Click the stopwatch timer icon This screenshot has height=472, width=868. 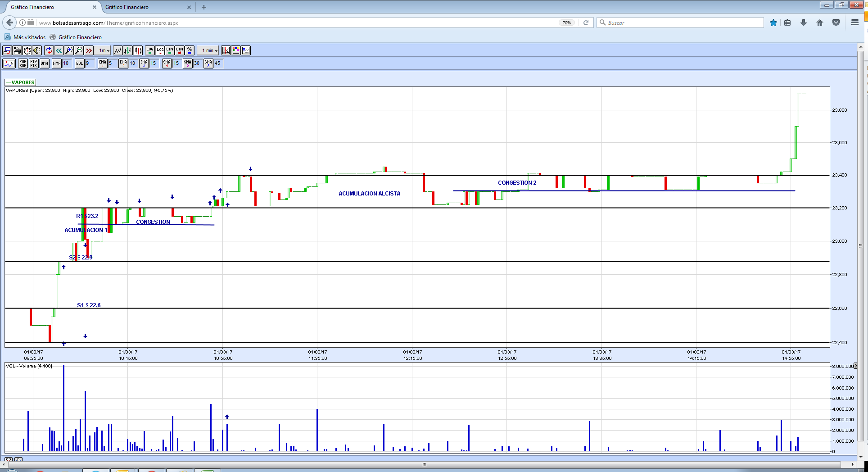click(x=27, y=50)
